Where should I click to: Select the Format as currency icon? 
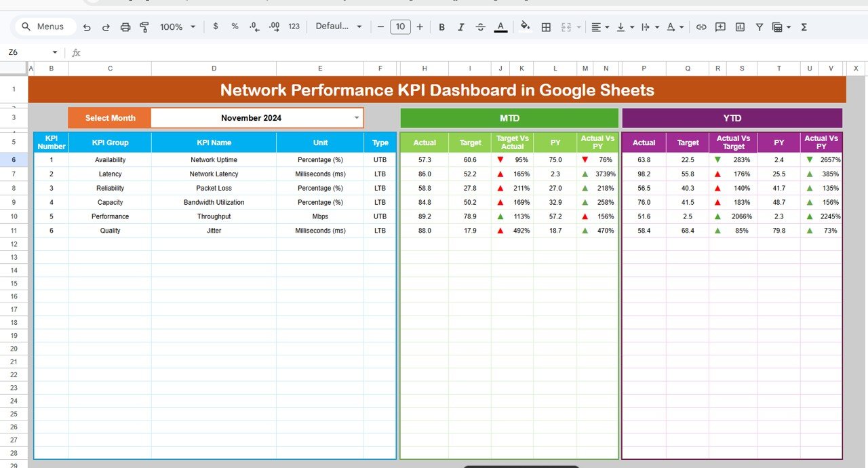tap(216, 27)
